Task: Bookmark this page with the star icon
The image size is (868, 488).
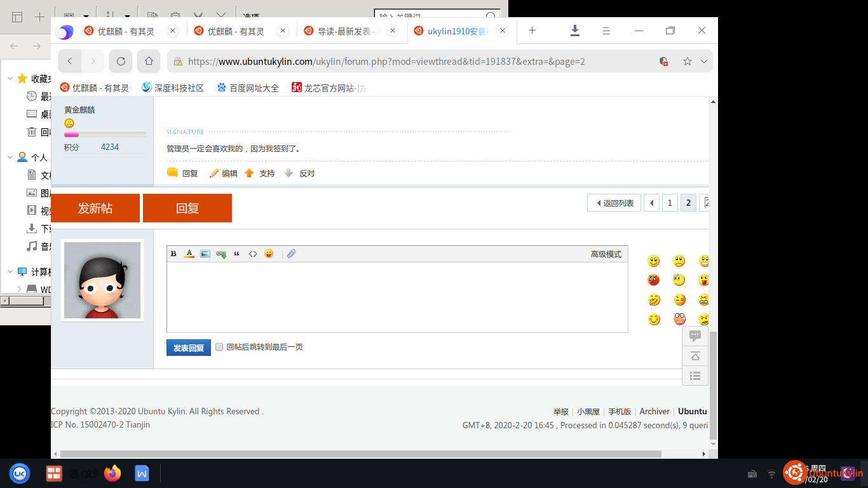Action: (687, 62)
